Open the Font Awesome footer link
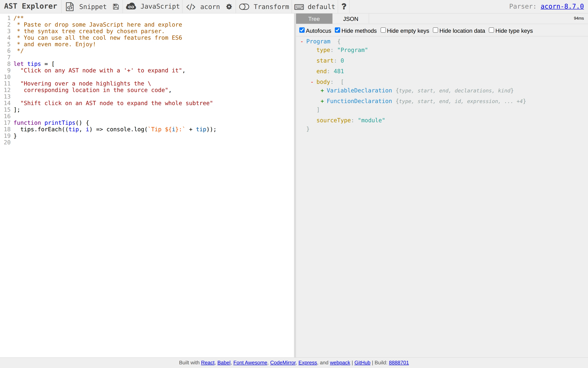The height and width of the screenshot is (368, 588). [250, 363]
